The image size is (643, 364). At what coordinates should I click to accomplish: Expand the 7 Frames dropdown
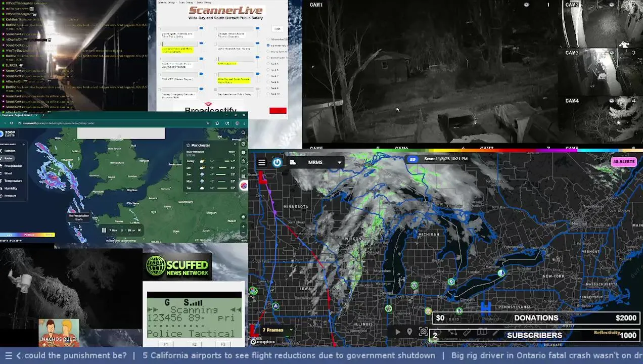(277, 330)
